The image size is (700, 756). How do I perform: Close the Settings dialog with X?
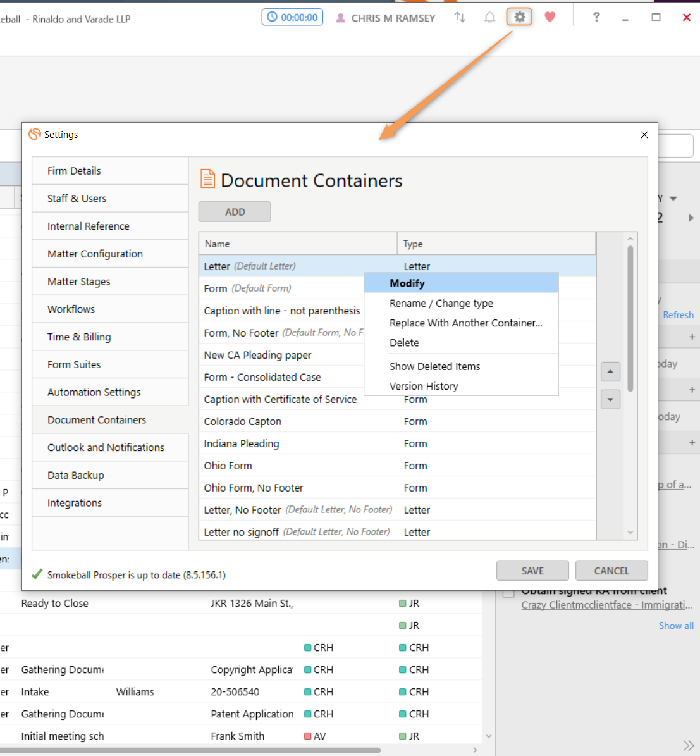644,135
